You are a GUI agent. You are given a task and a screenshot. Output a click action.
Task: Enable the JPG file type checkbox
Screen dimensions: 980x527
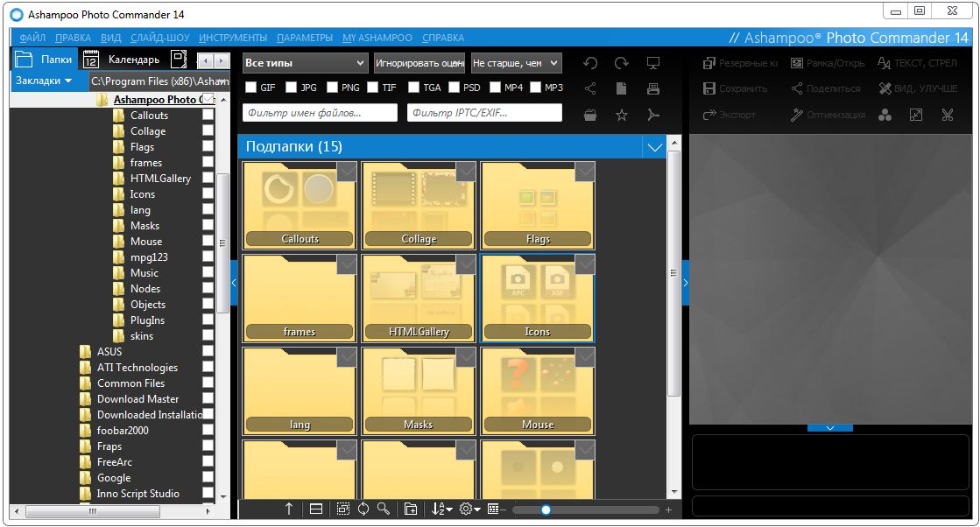click(291, 88)
